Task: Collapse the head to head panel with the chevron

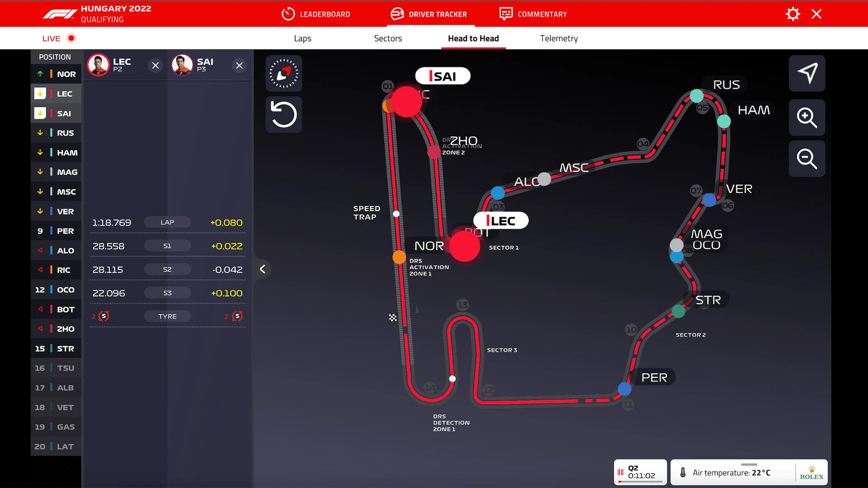Action: point(263,269)
